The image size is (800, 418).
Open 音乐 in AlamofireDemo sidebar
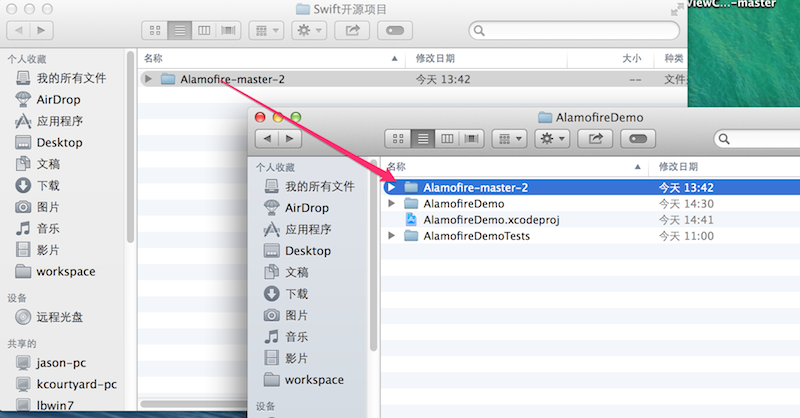(x=286, y=336)
